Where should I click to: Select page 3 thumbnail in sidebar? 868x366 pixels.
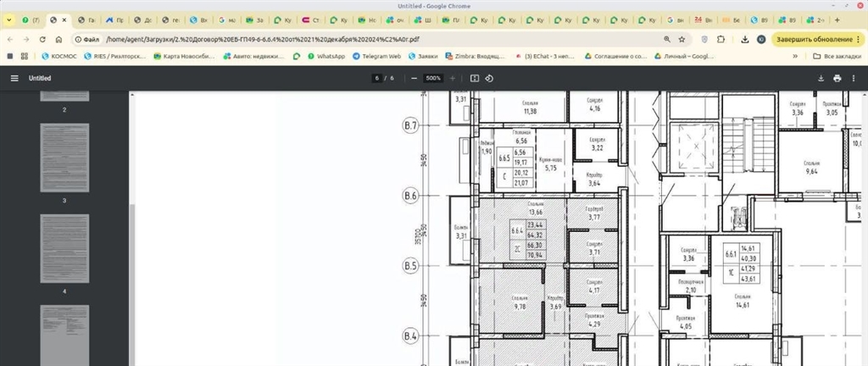point(64,158)
